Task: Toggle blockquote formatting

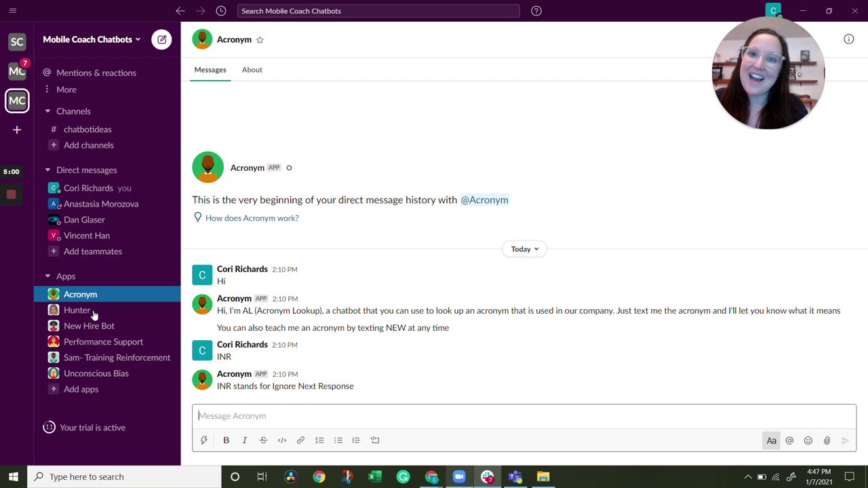Action: point(356,440)
